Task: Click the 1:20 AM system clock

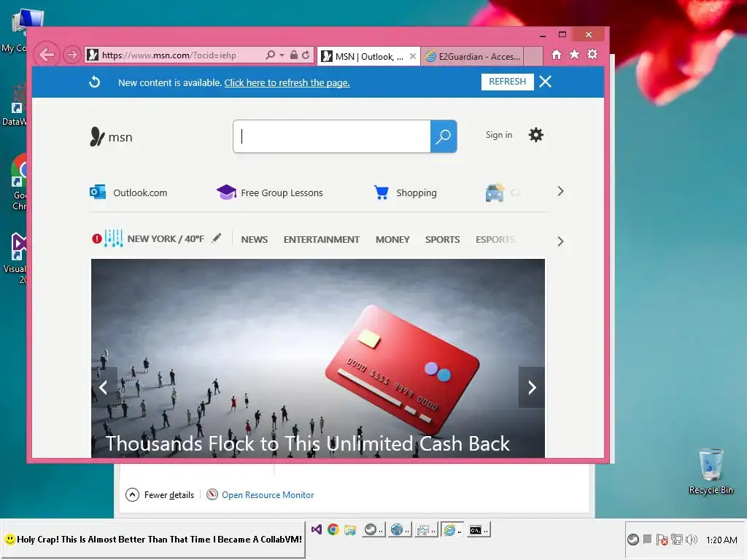Action: click(x=721, y=540)
